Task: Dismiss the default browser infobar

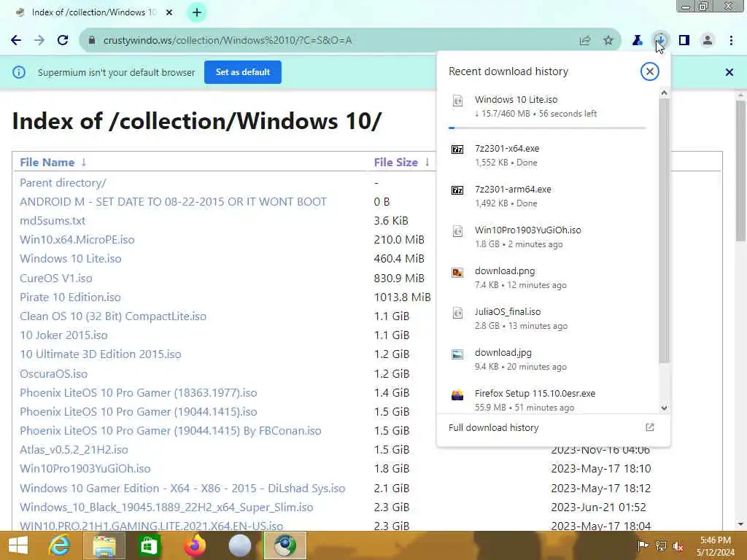Action: point(729,72)
